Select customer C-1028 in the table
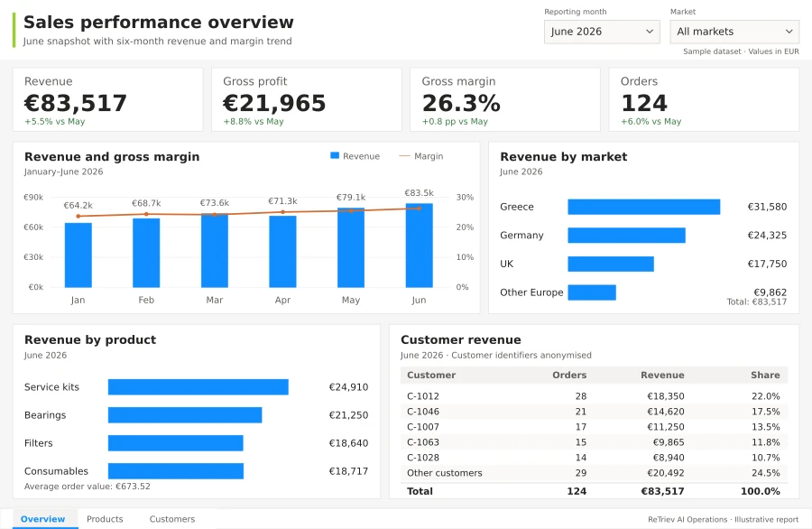 pos(423,458)
